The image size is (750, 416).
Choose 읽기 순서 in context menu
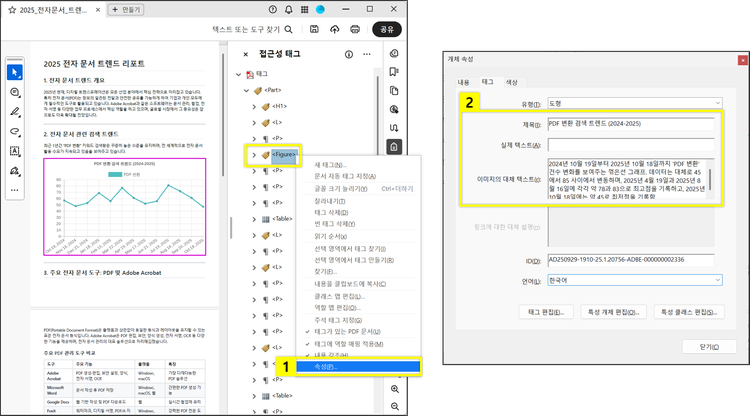[330, 236]
